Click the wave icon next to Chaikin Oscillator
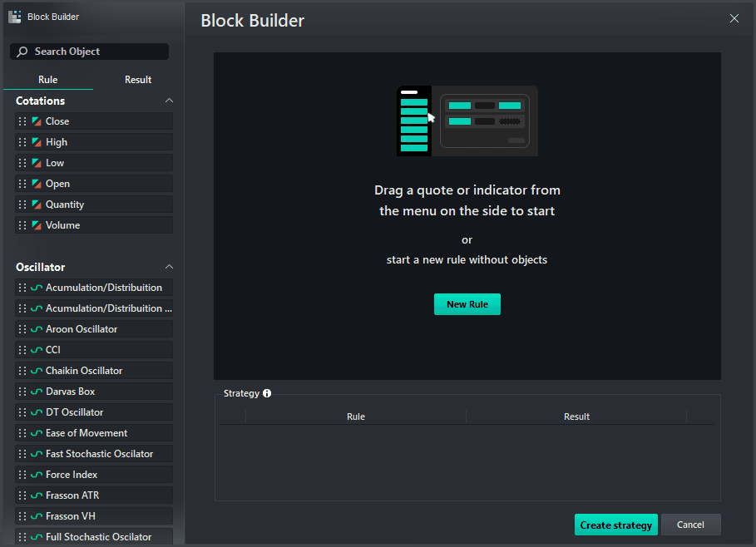Viewport: 756px width, 547px height. (x=37, y=371)
